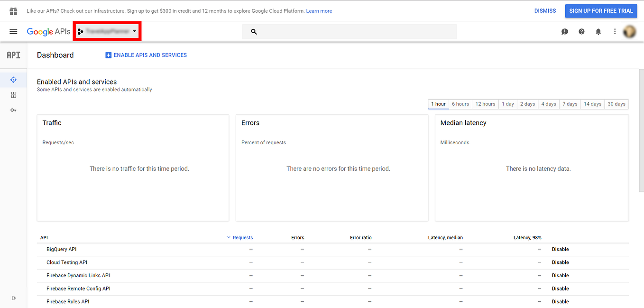
Task: Disable the BigQuery API
Action: [560, 249]
